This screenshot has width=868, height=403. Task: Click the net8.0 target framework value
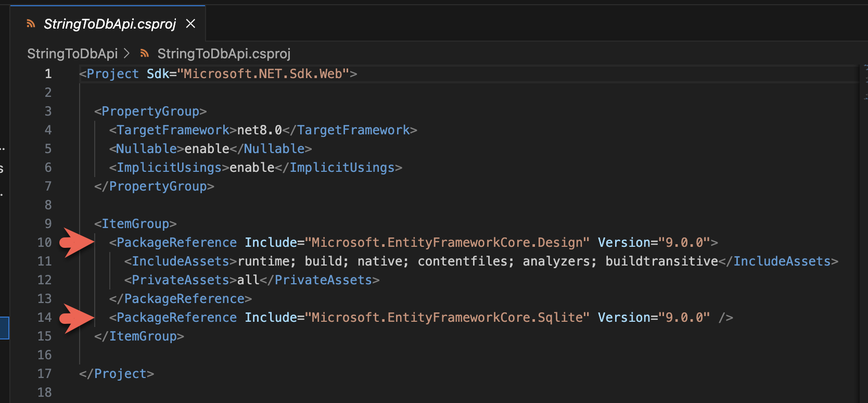[x=260, y=130]
